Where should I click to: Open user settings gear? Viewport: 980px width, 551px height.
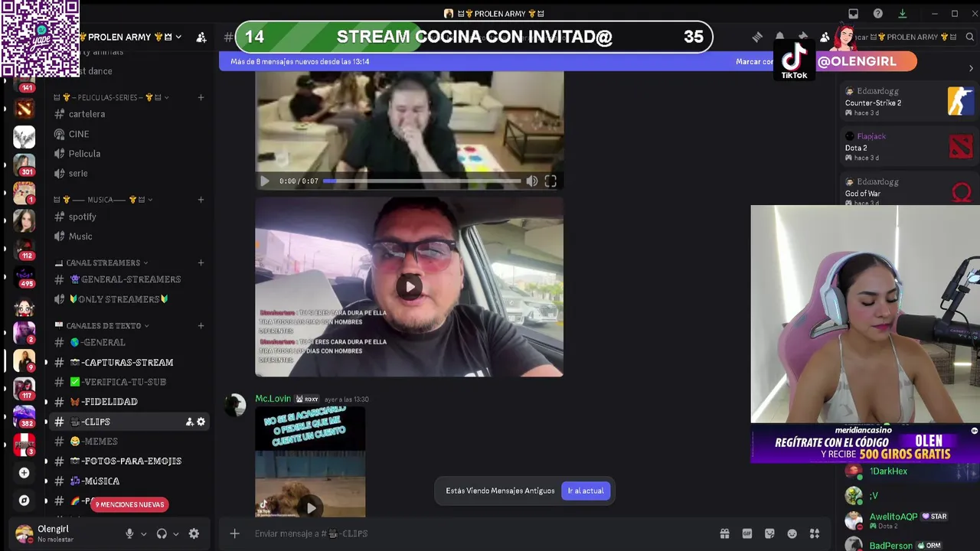pyautogui.click(x=194, y=533)
